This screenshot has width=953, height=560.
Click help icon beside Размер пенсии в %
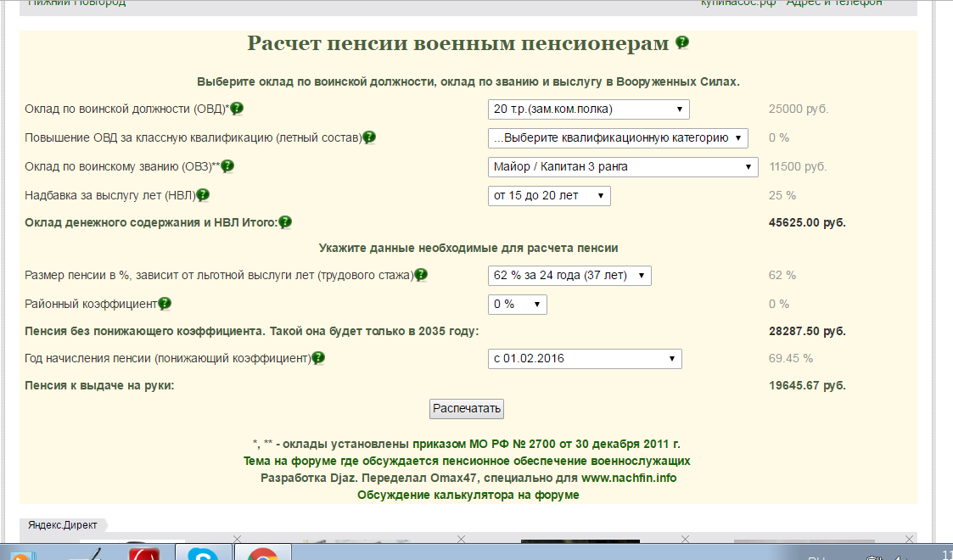coord(420,275)
